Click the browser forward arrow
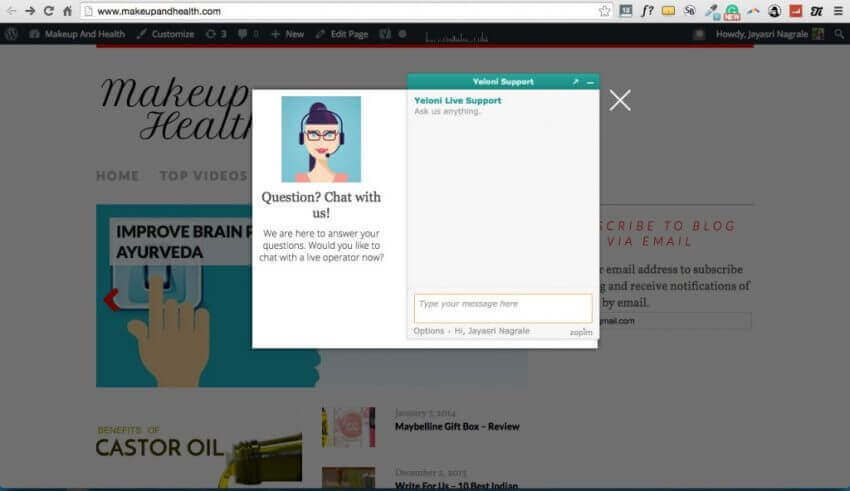 30,11
